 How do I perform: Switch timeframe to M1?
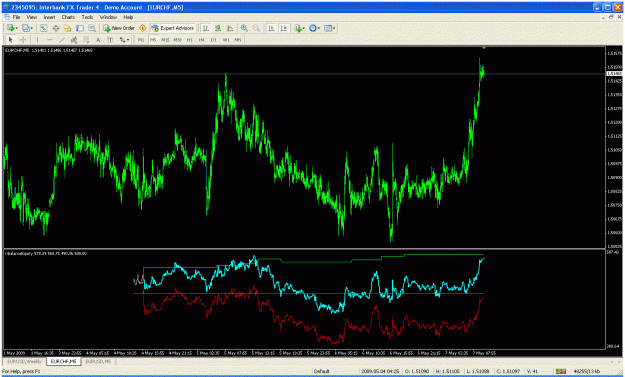(141, 39)
